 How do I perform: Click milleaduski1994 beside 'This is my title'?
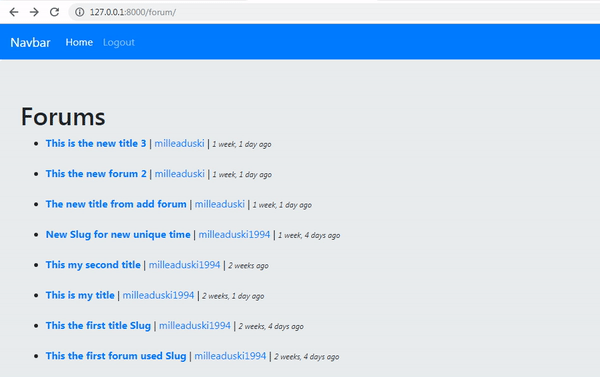(x=158, y=295)
